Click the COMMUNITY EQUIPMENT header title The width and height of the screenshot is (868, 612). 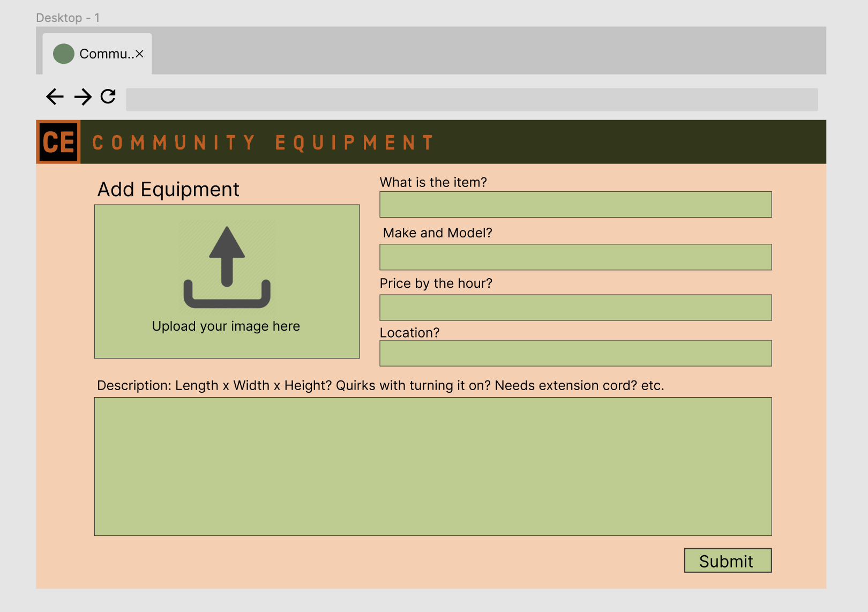[263, 143]
